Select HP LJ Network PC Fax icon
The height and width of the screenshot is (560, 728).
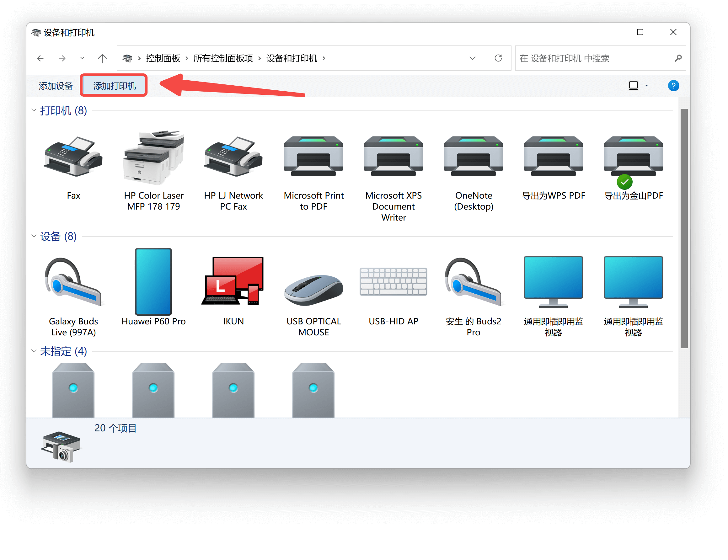[x=233, y=157]
